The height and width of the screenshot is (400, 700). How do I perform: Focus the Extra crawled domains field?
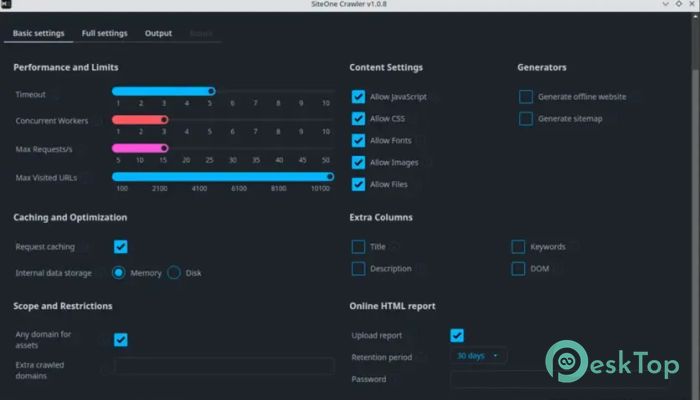tap(224, 366)
